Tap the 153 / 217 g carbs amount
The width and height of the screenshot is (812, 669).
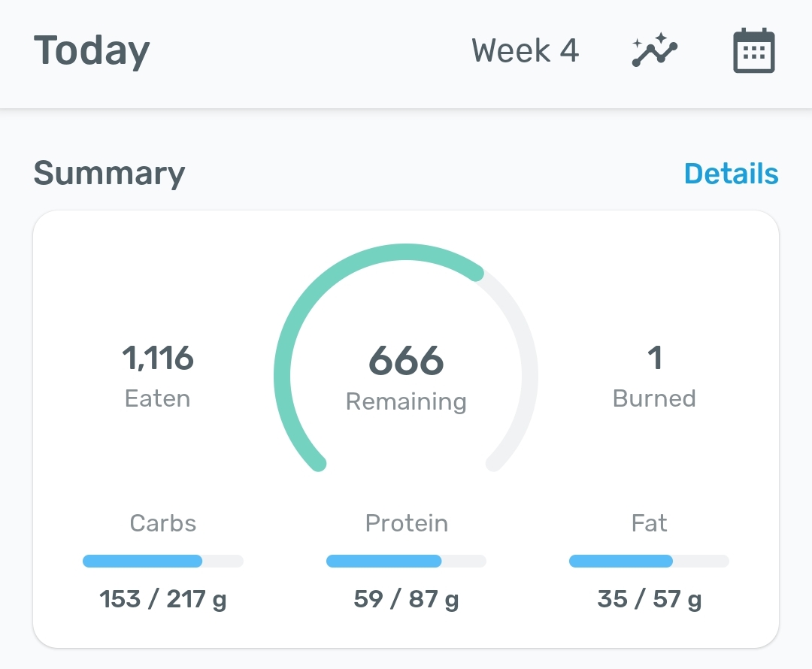162,600
